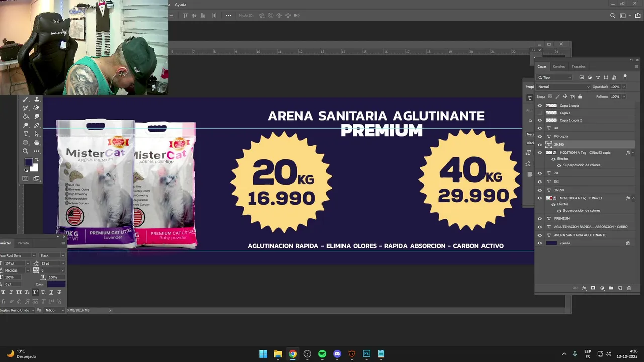Open the layer filter Tipo dropdown
The height and width of the screenshot is (362, 644).
554,77
